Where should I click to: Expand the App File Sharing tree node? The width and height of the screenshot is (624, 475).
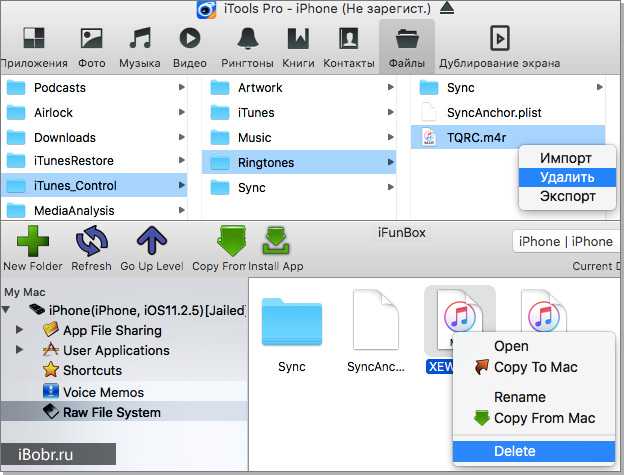point(19,330)
